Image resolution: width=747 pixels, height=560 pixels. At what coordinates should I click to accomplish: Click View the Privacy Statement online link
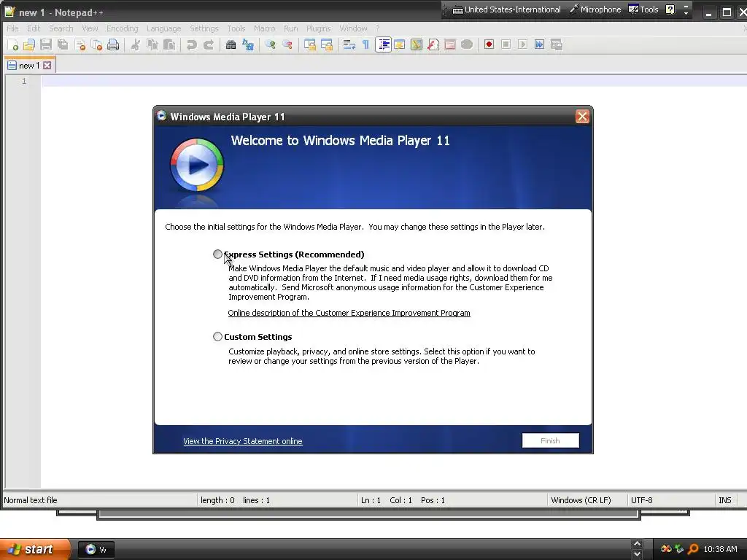point(242,441)
